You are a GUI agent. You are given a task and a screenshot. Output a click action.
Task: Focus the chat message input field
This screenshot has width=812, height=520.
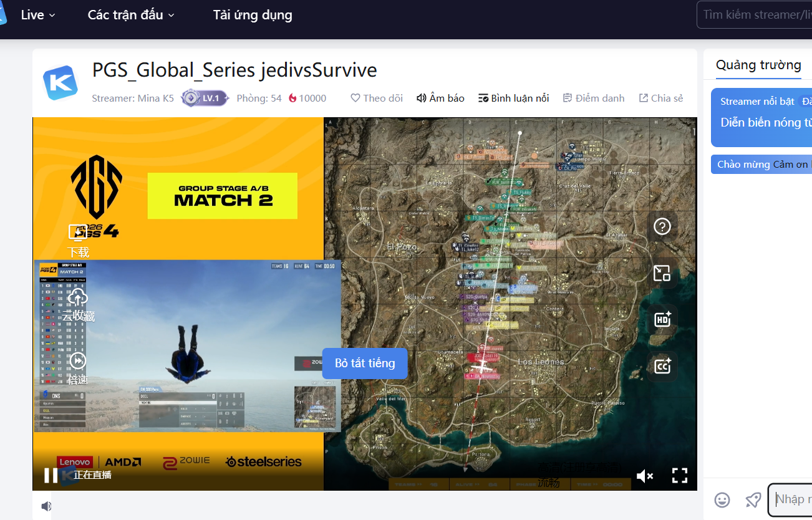(x=790, y=499)
